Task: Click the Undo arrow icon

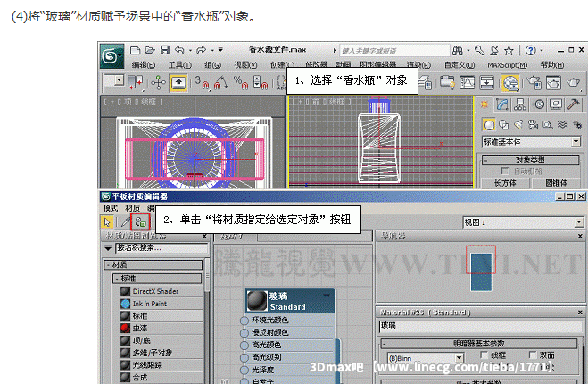Action: (x=179, y=49)
